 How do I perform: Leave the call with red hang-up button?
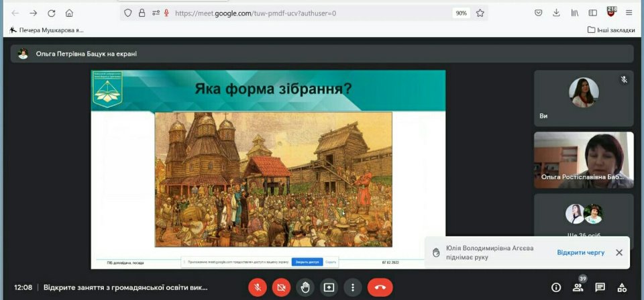(380, 287)
